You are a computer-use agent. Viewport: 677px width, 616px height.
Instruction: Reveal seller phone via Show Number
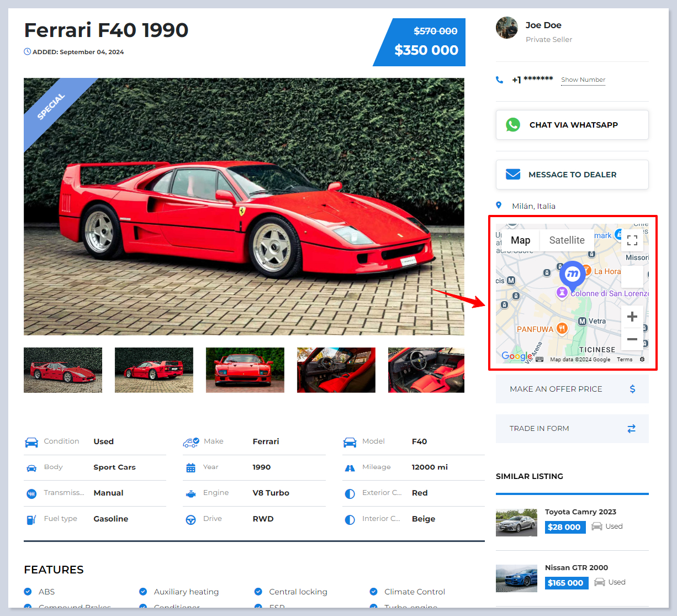pyautogui.click(x=583, y=80)
